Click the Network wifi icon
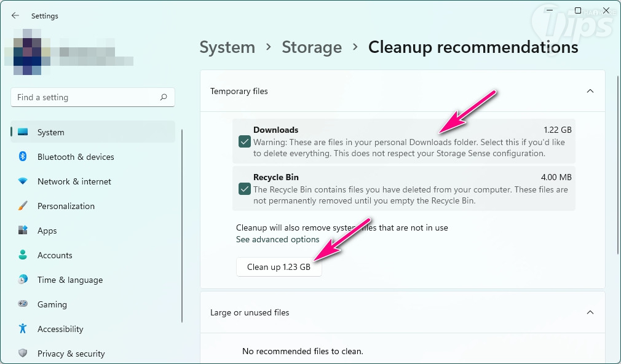Screen dimensions: 621x364 click(x=23, y=181)
